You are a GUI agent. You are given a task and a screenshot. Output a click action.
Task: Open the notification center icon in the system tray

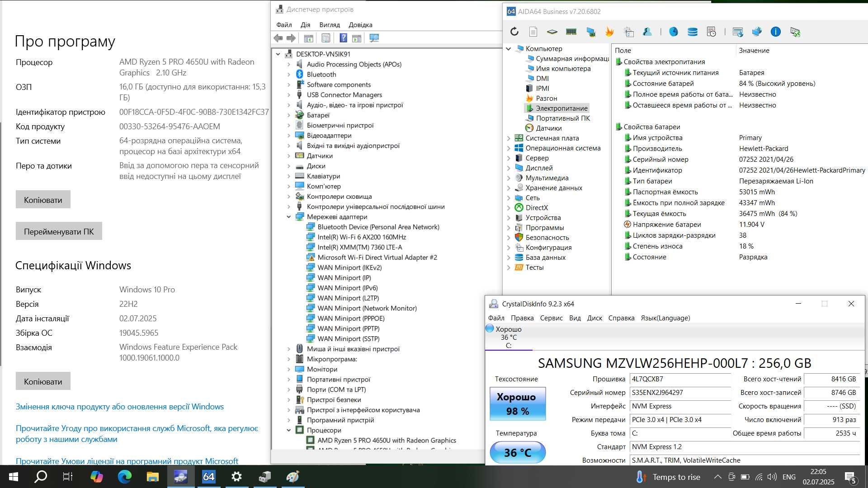pyautogui.click(x=850, y=477)
